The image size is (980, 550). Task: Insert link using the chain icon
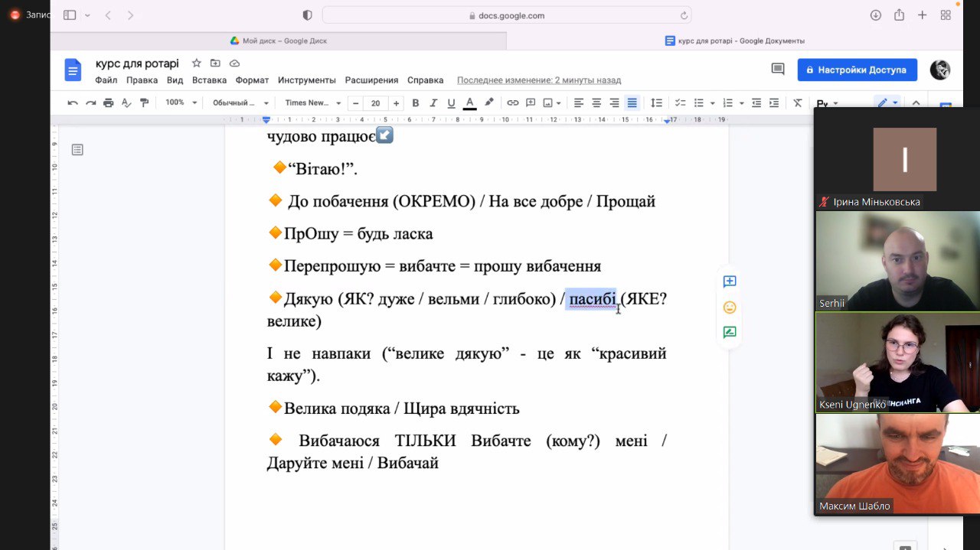pos(512,103)
